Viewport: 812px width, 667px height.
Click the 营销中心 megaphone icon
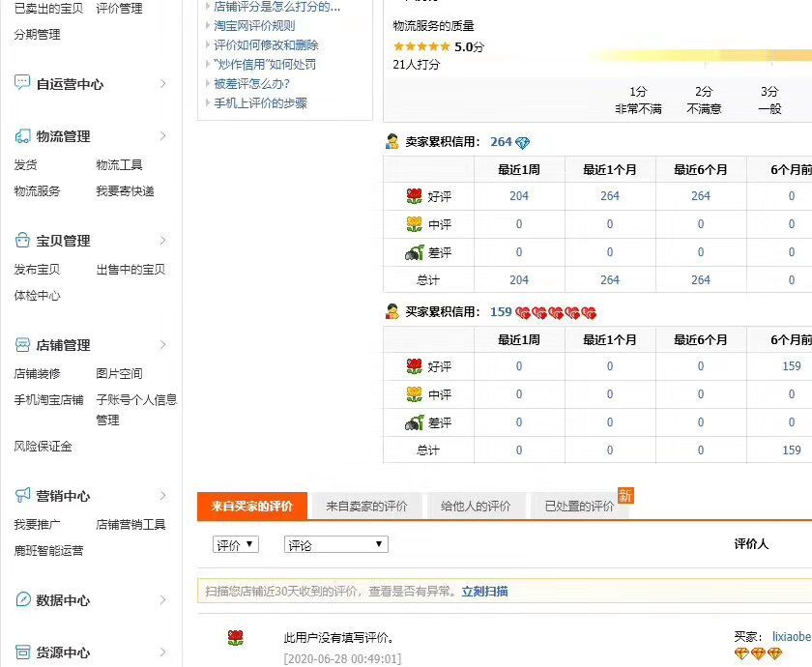[22, 495]
